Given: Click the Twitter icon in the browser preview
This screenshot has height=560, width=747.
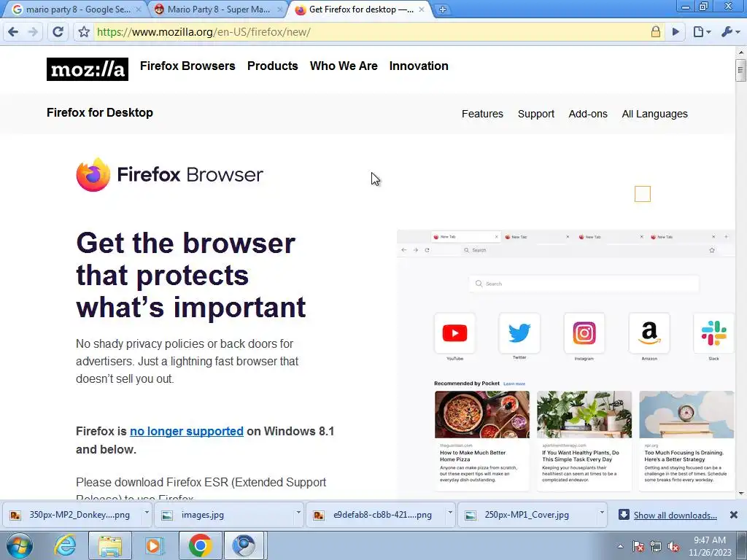Looking at the screenshot, I should click(519, 332).
